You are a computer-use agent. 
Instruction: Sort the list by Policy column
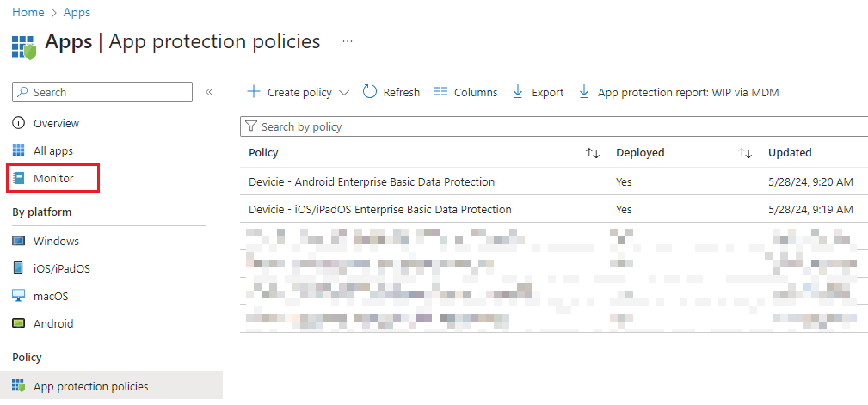[592, 153]
